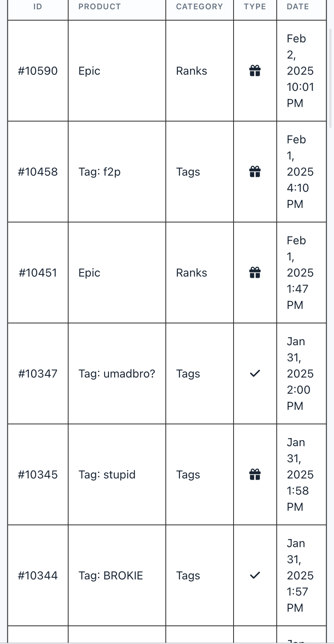This screenshot has height=644, width=334.
Task: Select the DATE column header
Action: tap(298, 7)
